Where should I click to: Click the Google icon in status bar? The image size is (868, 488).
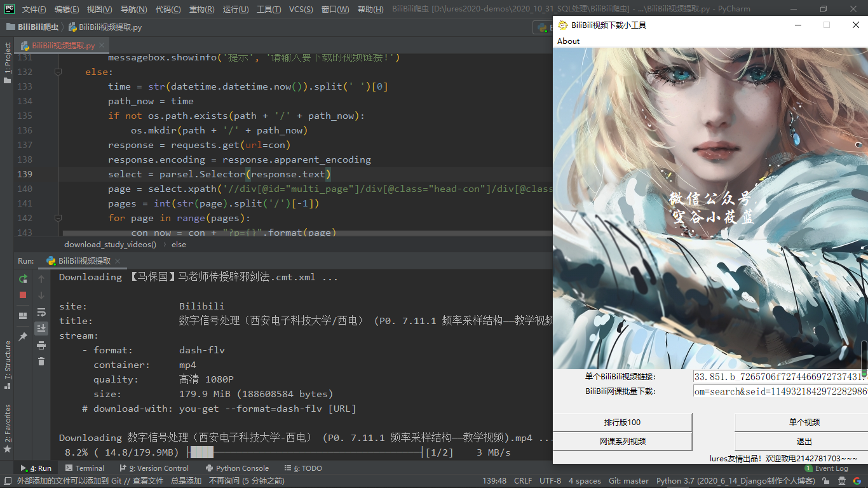(857, 481)
